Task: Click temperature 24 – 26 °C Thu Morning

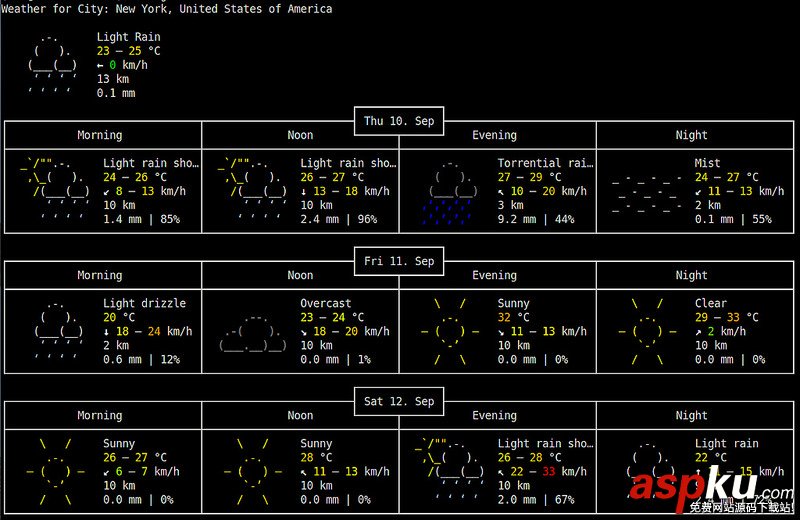Action: [135, 178]
